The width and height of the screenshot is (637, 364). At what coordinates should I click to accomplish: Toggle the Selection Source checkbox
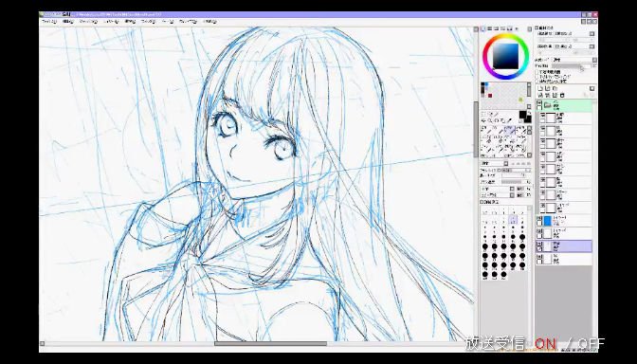(537, 82)
